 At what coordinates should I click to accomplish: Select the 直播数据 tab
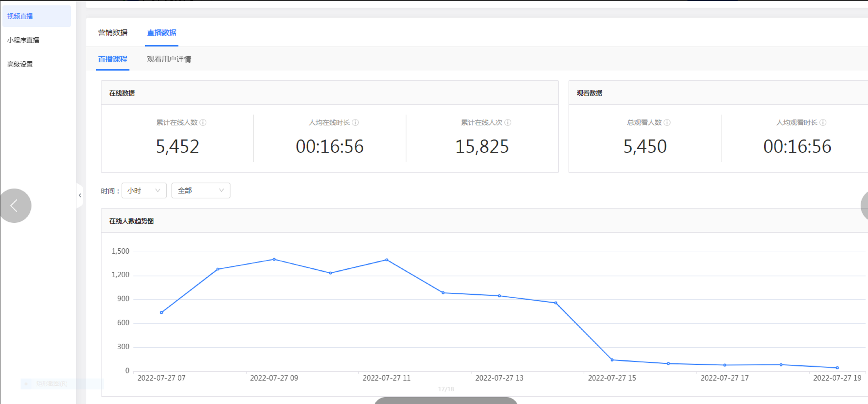(x=161, y=33)
